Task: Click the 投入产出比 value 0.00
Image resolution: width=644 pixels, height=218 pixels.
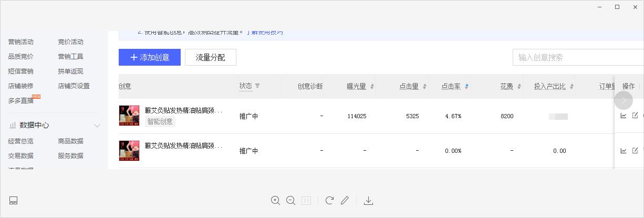Action: click(559, 151)
